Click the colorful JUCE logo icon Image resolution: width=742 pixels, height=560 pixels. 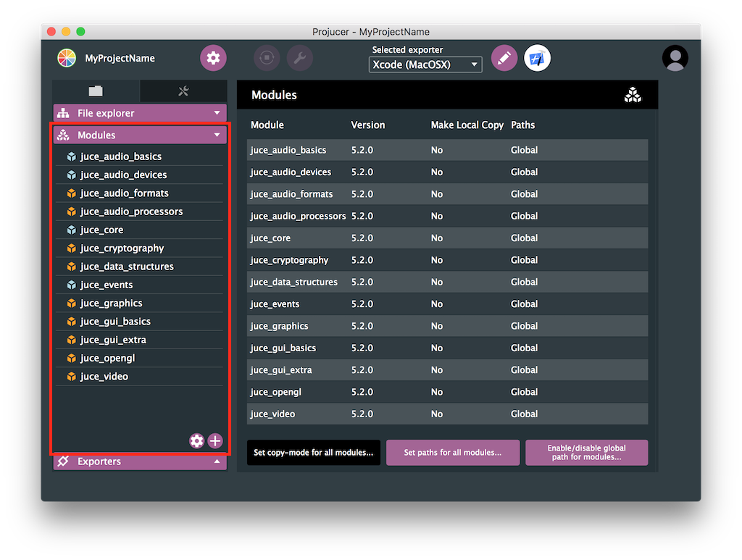(x=67, y=58)
